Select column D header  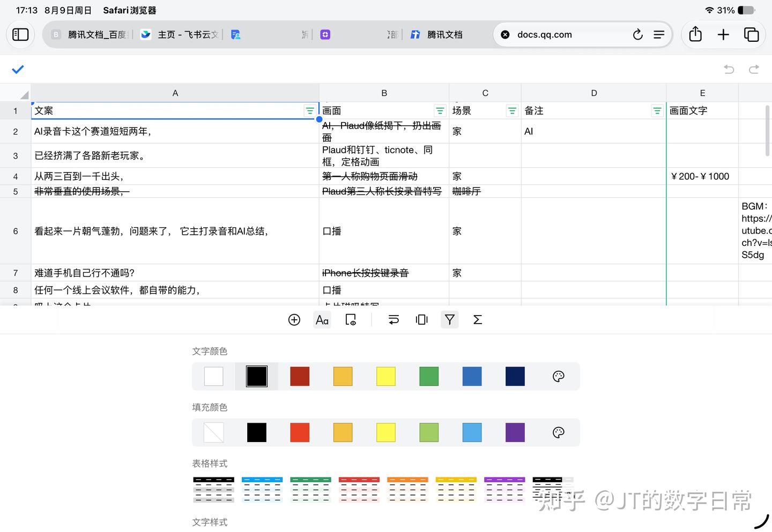coord(593,93)
